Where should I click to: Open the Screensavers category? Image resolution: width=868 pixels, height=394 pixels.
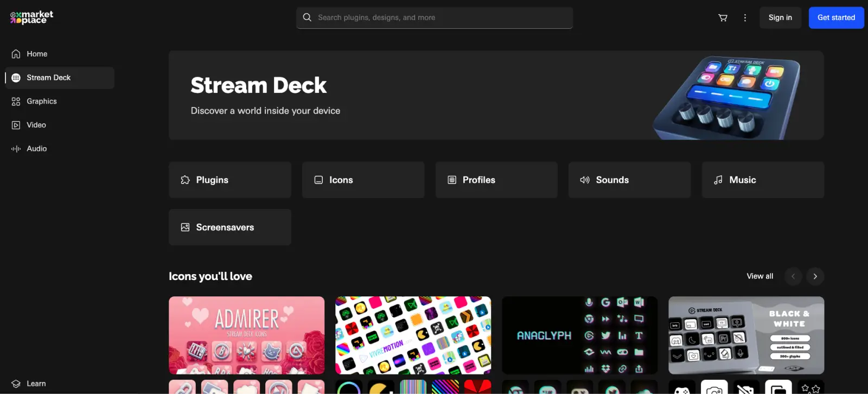(x=230, y=227)
